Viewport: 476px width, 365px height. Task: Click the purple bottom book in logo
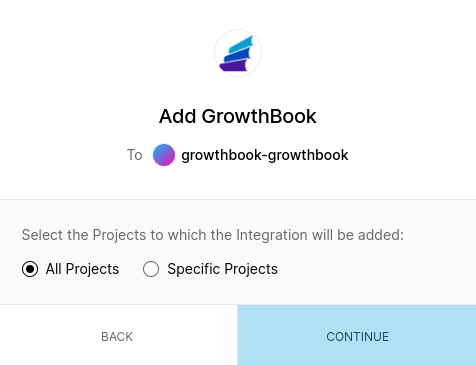pyautogui.click(x=233, y=66)
